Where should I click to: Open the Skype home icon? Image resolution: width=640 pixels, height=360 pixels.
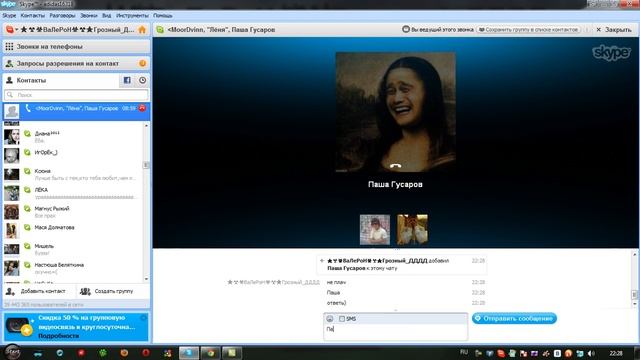142,30
